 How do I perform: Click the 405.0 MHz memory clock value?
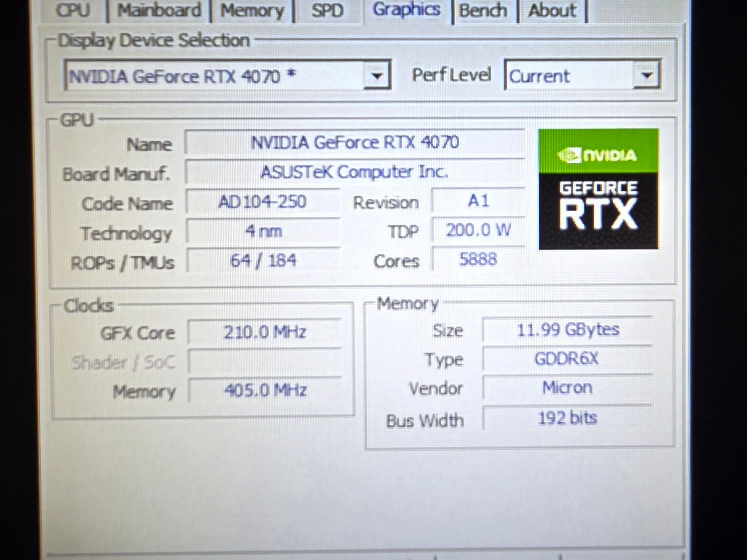[x=265, y=390]
